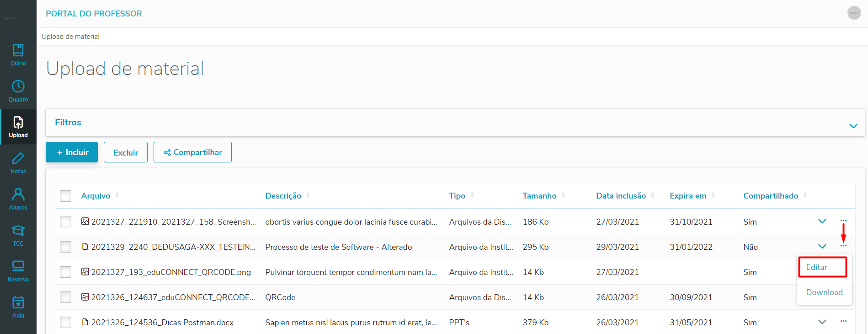Click the Expira em column header
Image resolution: width=868 pixels, height=334 pixels.
point(688,196)
